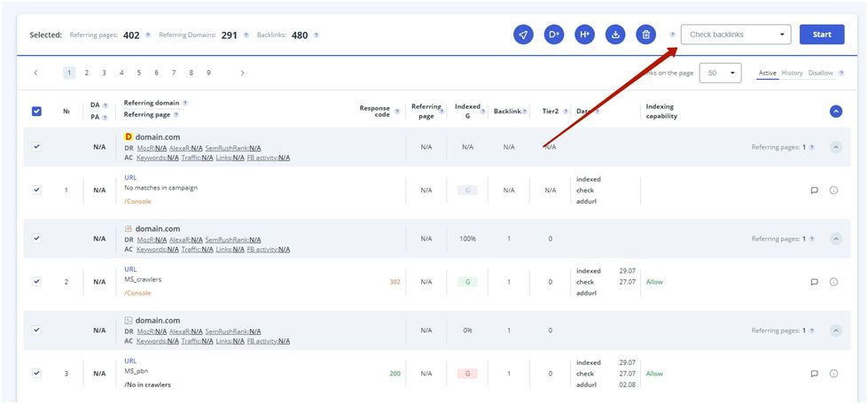Image resolution: width=868 pixels, height=404 pixels.
Task: Switch to the Disallow tab
Action: click(x=820, y=73)
